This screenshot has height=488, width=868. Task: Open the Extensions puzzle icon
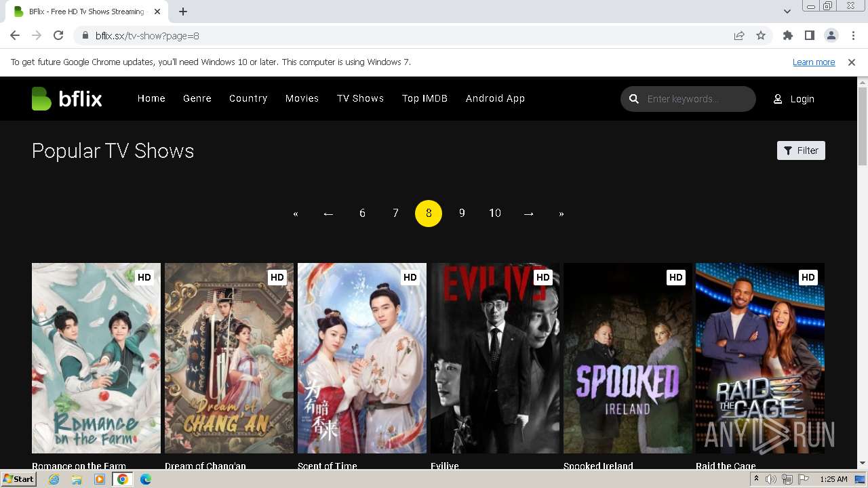click(787, 35)
